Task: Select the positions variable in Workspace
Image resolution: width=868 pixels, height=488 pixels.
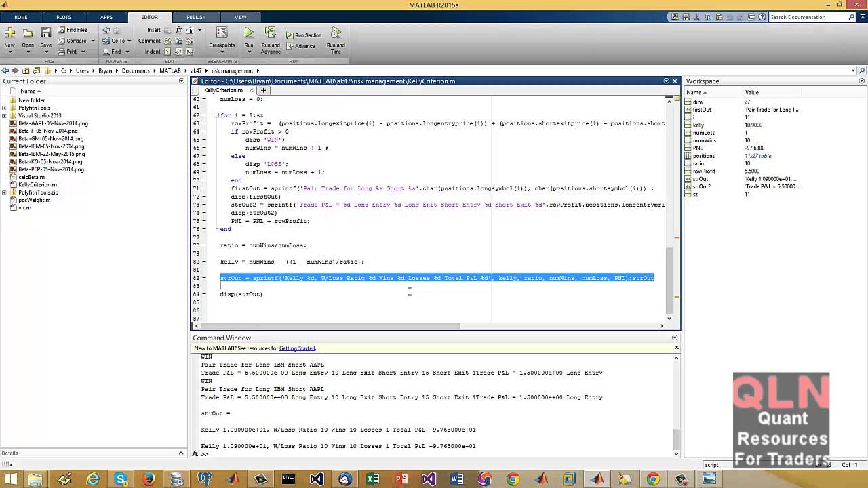Action: [x=704, y=156]
